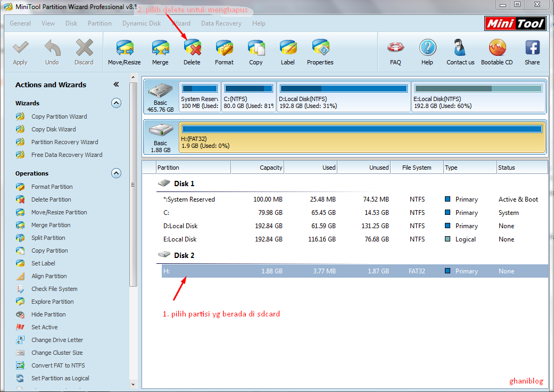Choose Format Partition operation
This screenshot has width=554, height=392.
coord(52,187)
